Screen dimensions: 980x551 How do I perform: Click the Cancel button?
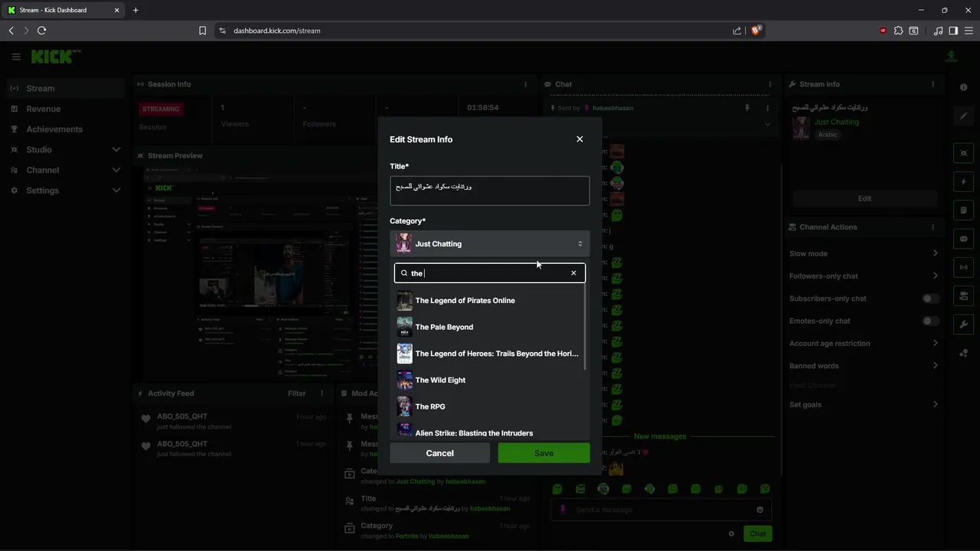tap(439, 453)
